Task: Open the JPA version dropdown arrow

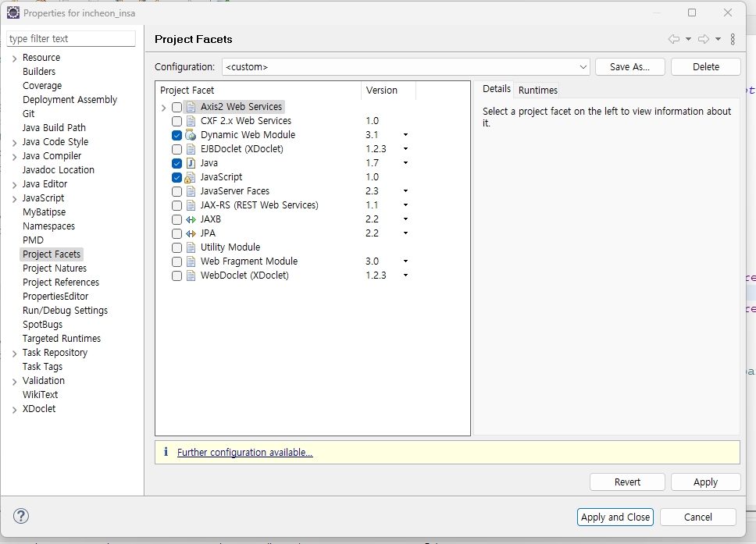Action: click(x=405, y=233)
